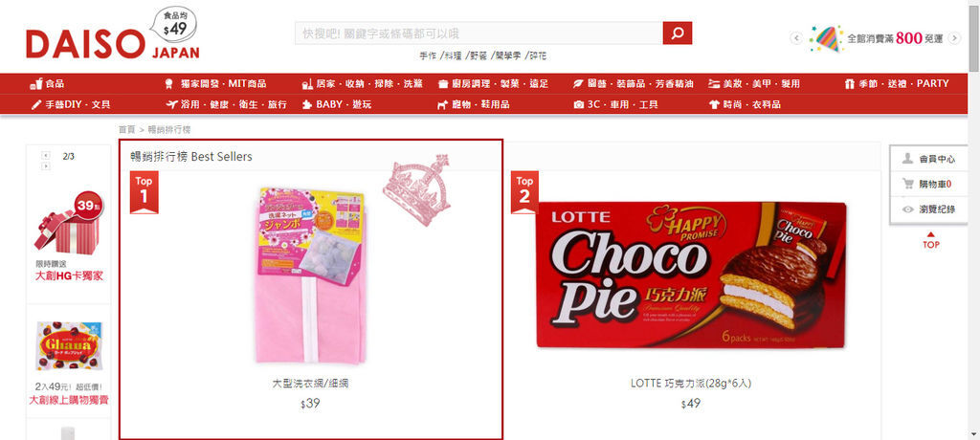Go to previous sidebar ad slide

[x=46, y=155]
